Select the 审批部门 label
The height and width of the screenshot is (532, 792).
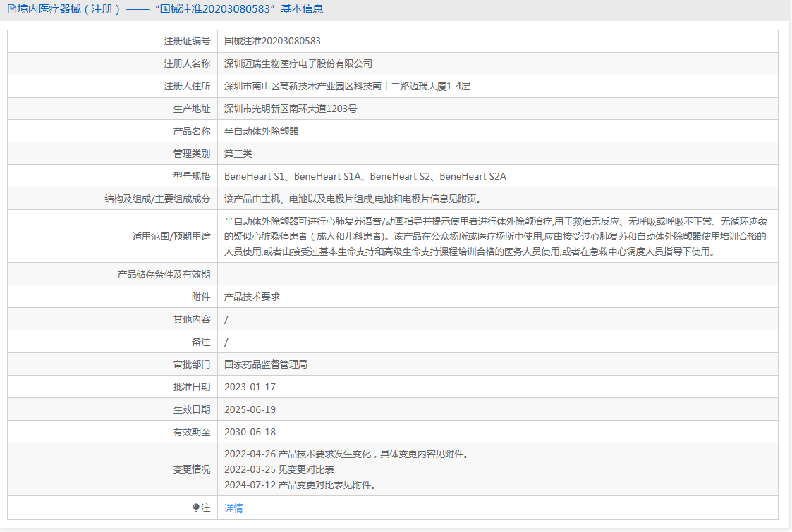tap(191, 364)
